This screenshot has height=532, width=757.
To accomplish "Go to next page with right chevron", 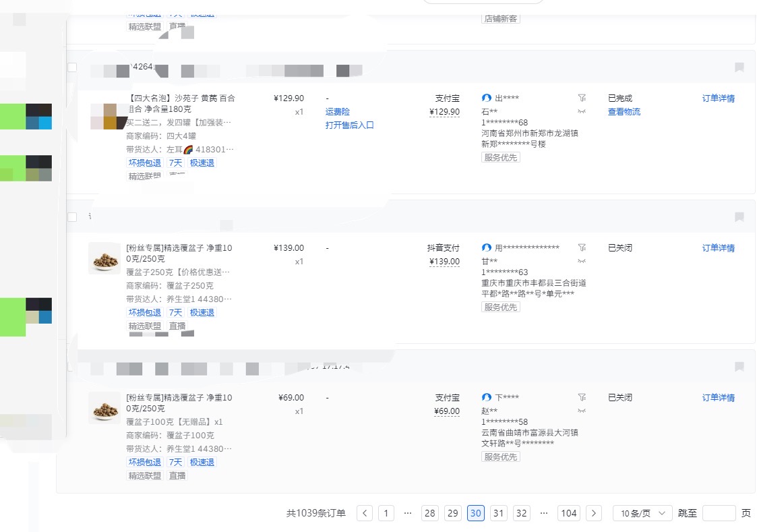I will coord(593,513).
